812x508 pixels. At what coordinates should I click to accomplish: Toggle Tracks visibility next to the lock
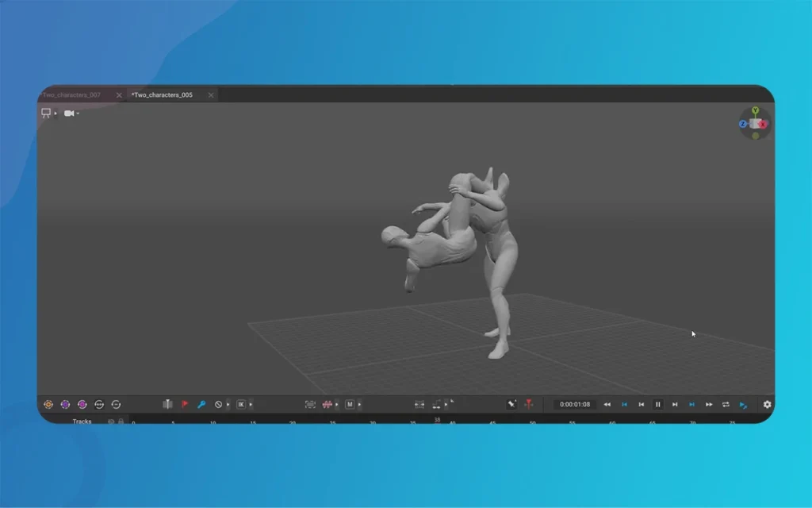tap(110, 421)
